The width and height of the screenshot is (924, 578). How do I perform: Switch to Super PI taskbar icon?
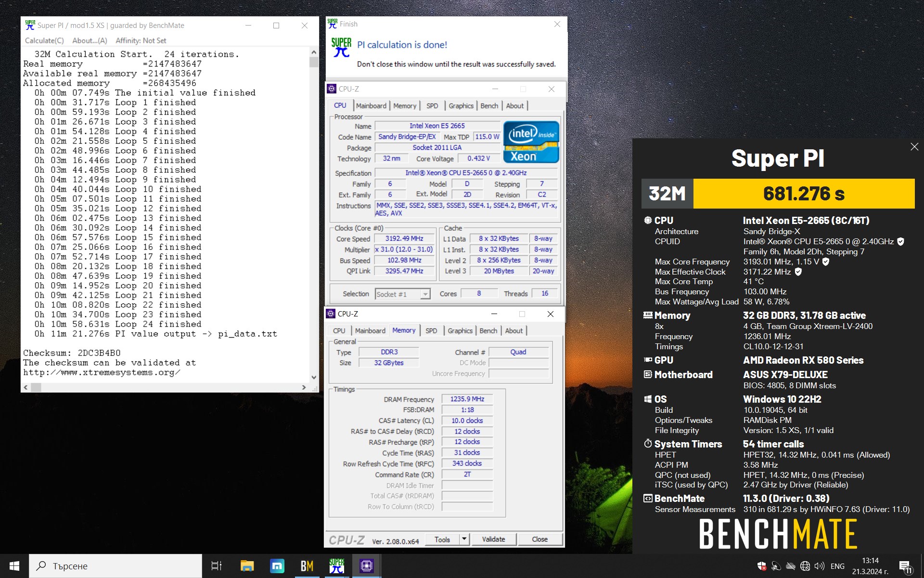(x=337, y=566)
